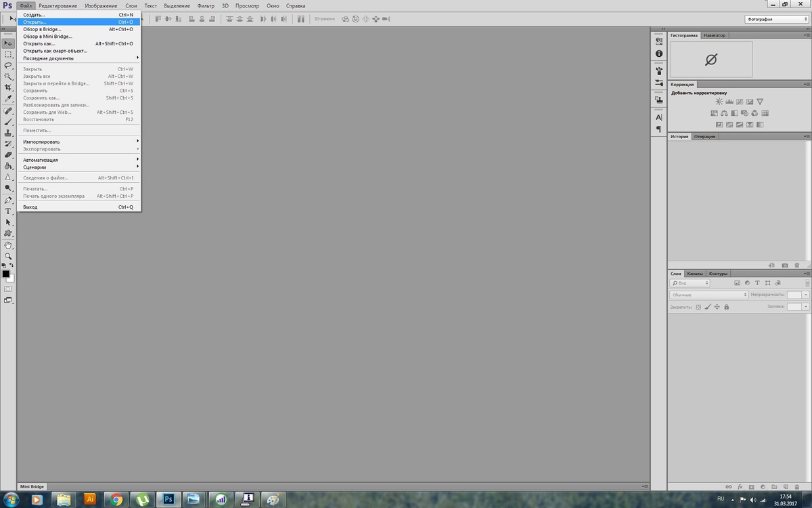Select the Clone Stamp tool
This screenshot has height=508, width=812.
pos(8,133)
